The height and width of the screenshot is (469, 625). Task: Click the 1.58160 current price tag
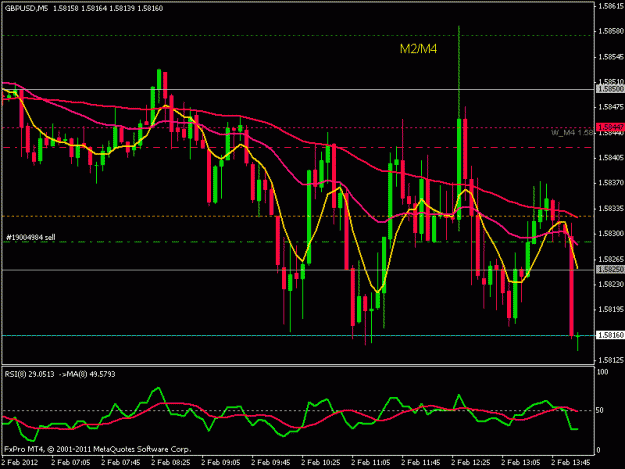tap(610, 335)
